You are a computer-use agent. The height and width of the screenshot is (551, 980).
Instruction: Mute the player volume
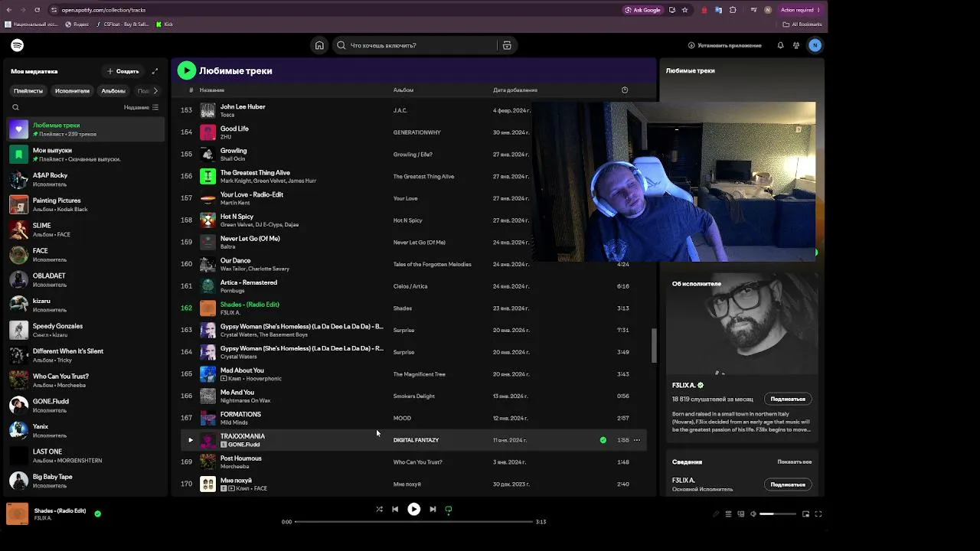[753, 514]
